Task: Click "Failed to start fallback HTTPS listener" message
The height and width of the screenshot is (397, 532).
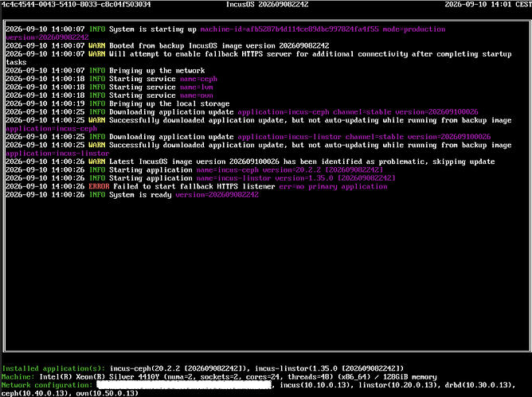Action: (x=194, y=187)
